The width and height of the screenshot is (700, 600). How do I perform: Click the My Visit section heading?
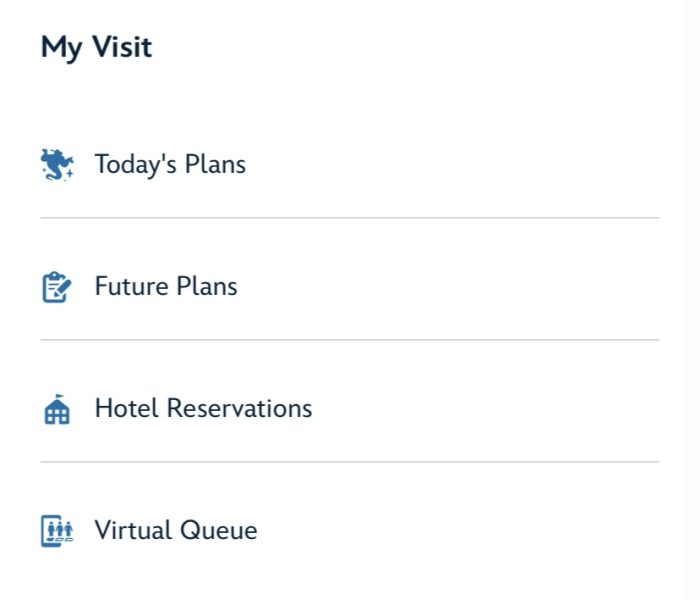96,47
